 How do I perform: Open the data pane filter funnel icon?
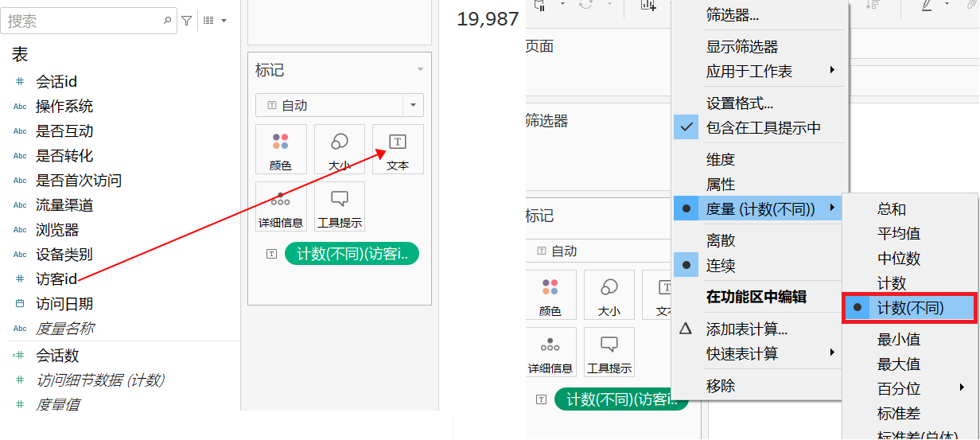tap(187, 21)
